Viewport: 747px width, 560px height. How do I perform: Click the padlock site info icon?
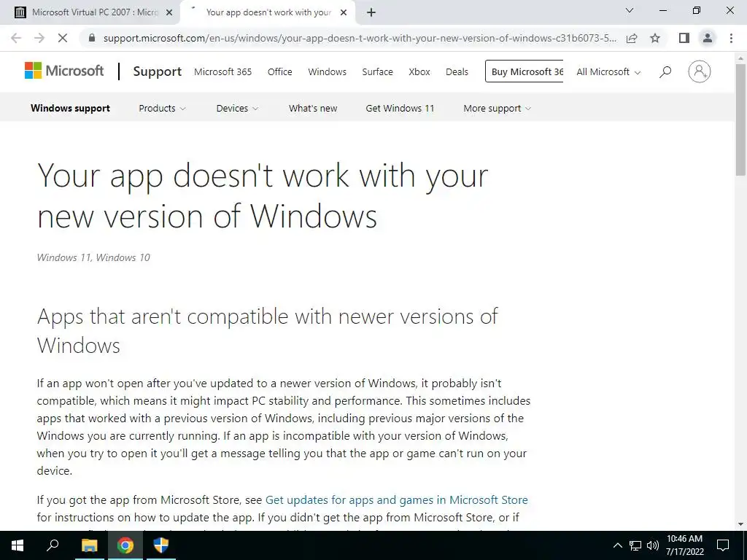[x=92, y=38]
